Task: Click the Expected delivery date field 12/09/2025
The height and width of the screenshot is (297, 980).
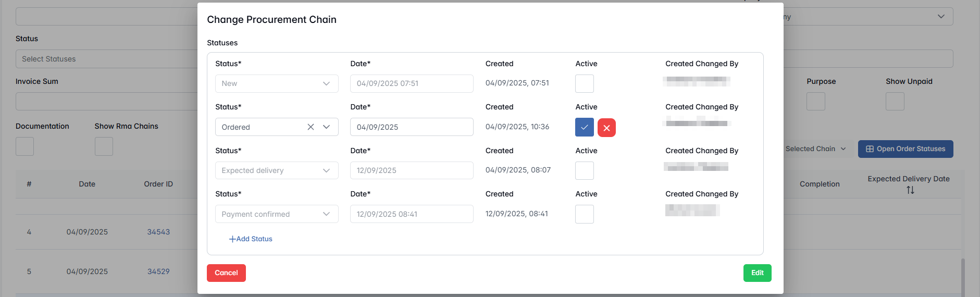Action: tap(411, 170)
